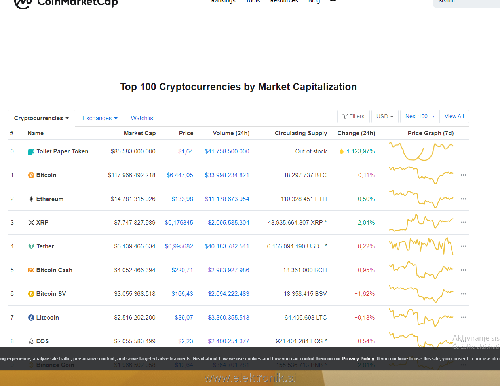
Task: Click the Litecoin logo icon
Action: (31, 317)
